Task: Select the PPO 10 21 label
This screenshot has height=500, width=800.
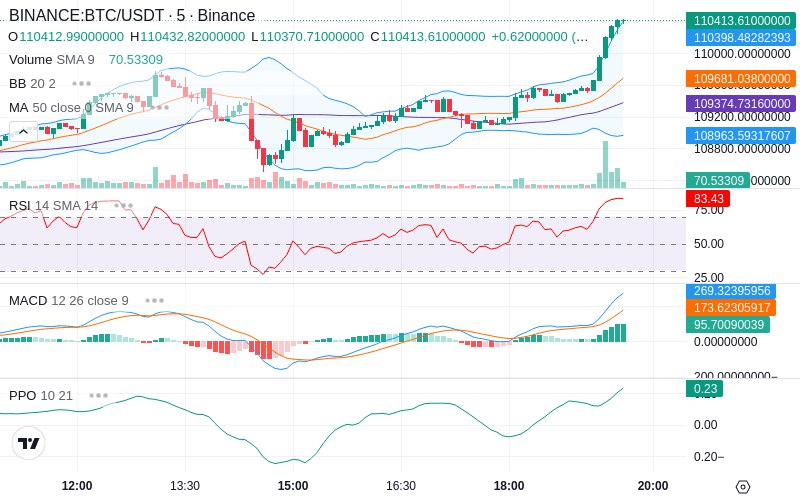Action: coord(41,395)
